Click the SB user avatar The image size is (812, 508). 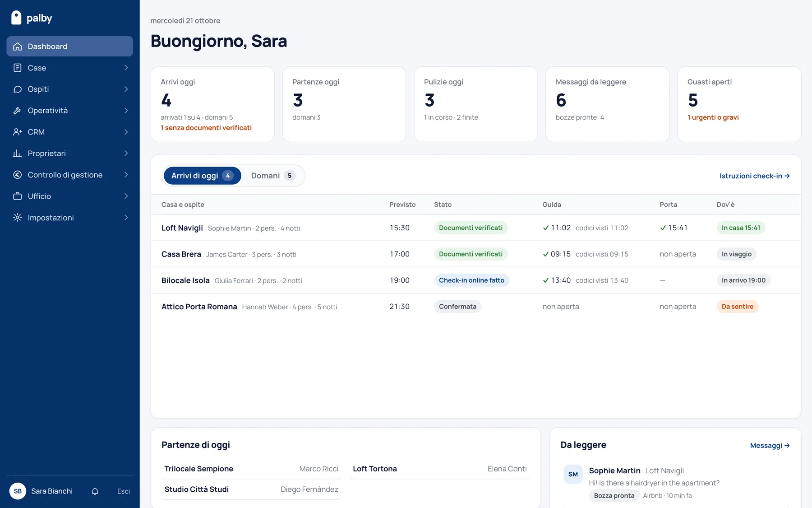pyautogui.click(x=18, y=491)
